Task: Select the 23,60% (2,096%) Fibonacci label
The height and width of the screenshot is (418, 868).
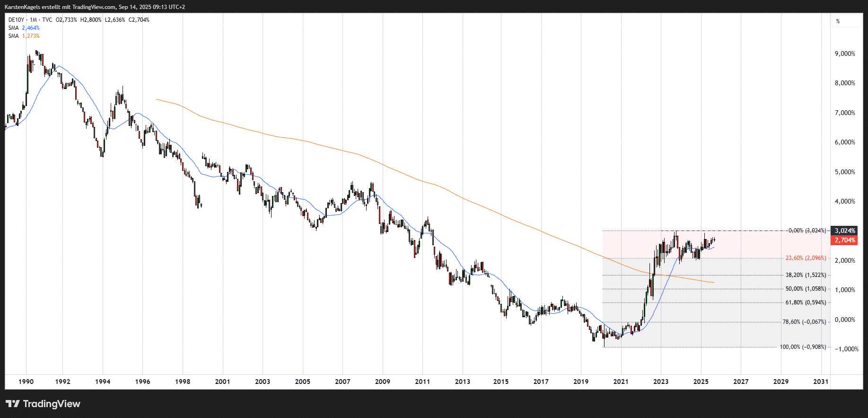Action: 806,258
